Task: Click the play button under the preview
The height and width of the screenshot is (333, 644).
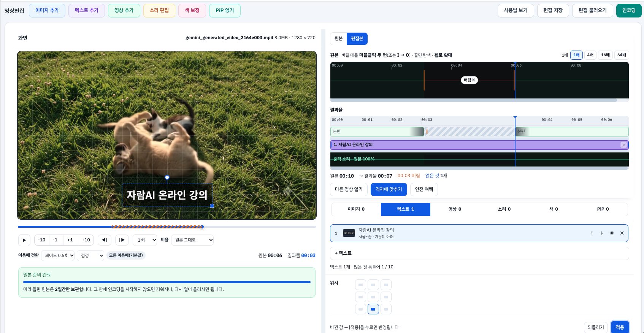Action: click(x=24, y=240)
